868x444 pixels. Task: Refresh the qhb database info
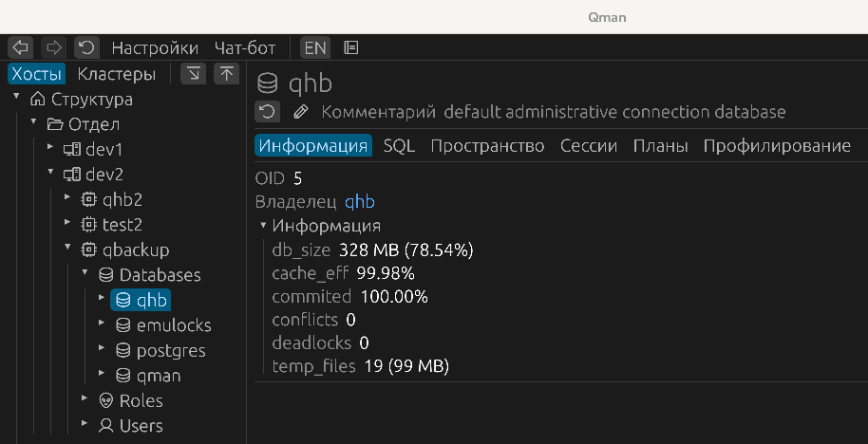click(x=268, y=112)
